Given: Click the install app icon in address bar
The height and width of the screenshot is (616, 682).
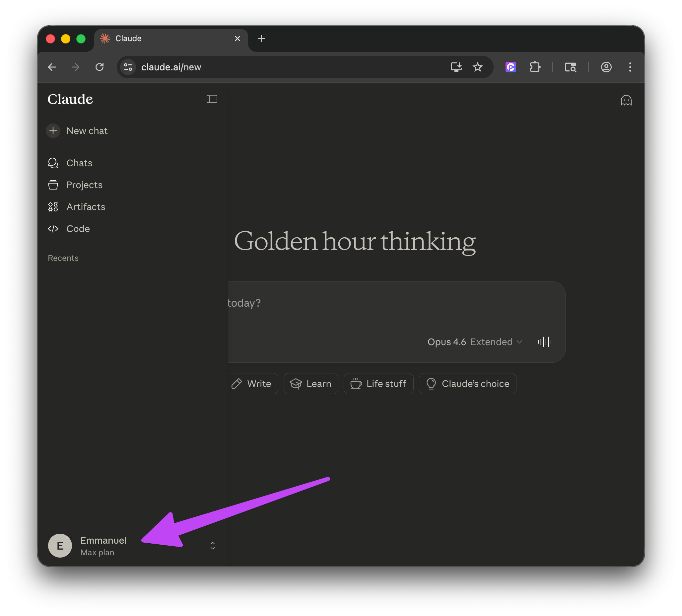Looking at the screenshot, I should 456,67.
